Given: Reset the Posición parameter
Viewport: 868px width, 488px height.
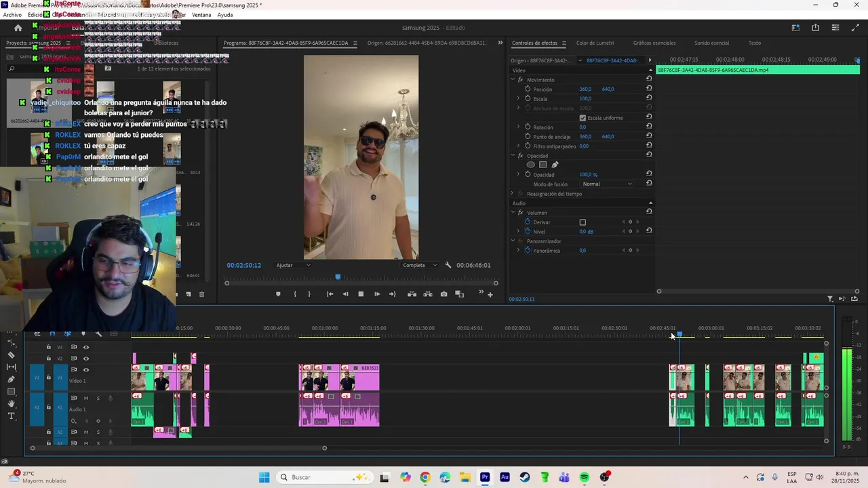Looking at the screenshot, I should click(649, 88).
